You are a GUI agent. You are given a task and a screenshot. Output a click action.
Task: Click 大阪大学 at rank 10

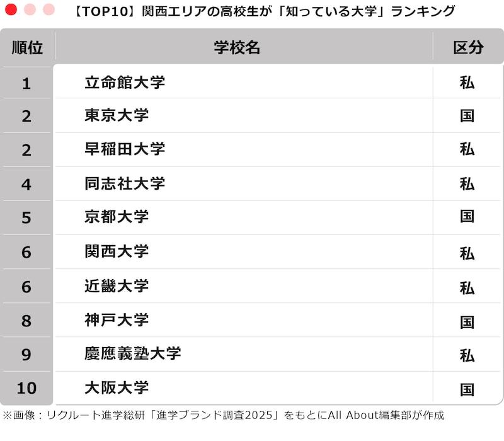point(117,387)
